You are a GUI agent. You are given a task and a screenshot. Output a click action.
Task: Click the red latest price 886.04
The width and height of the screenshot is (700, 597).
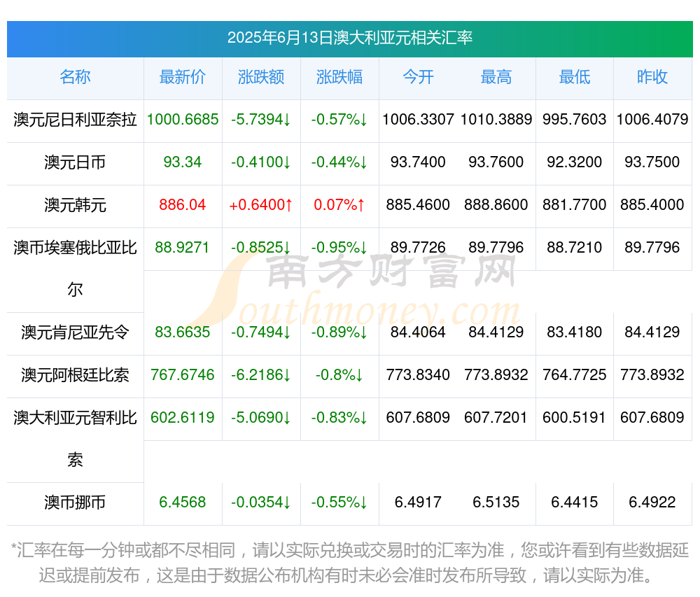(x=183, y=205)
